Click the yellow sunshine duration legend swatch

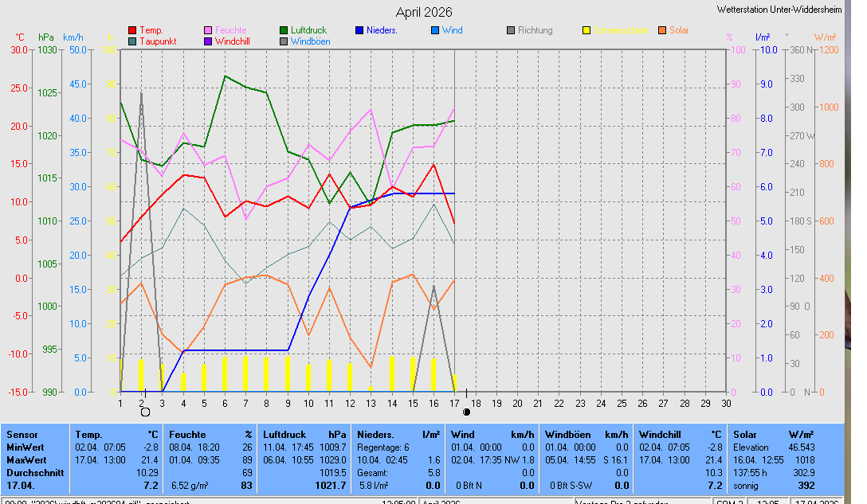(x=586, y=30)
